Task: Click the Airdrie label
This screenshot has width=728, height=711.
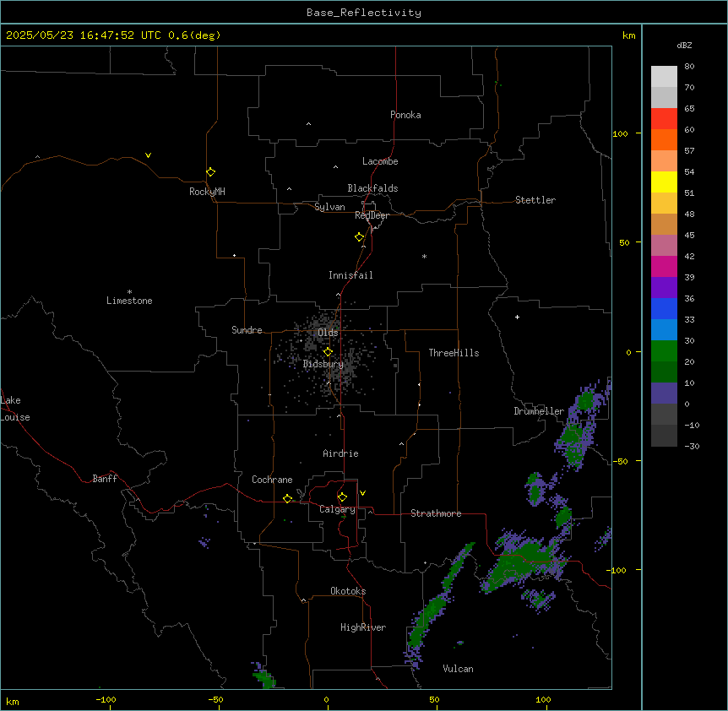Action: pyautogui.click(x=340, y=453)
